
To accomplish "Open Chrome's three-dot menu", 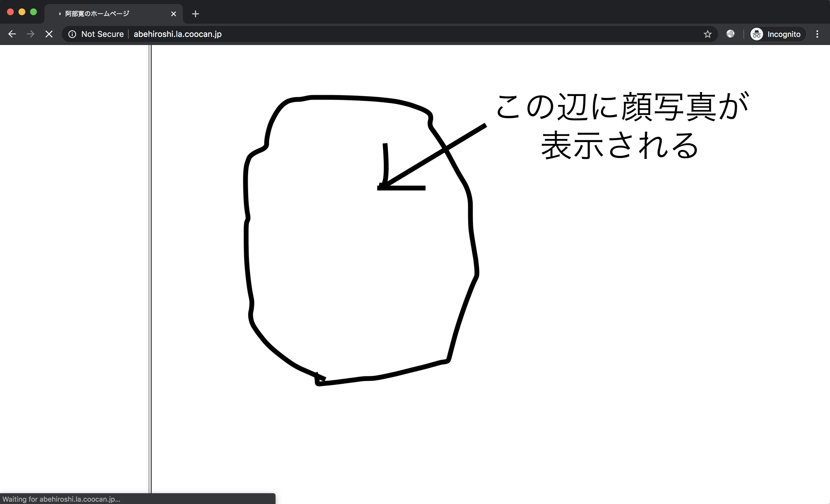I will point(818,34).
